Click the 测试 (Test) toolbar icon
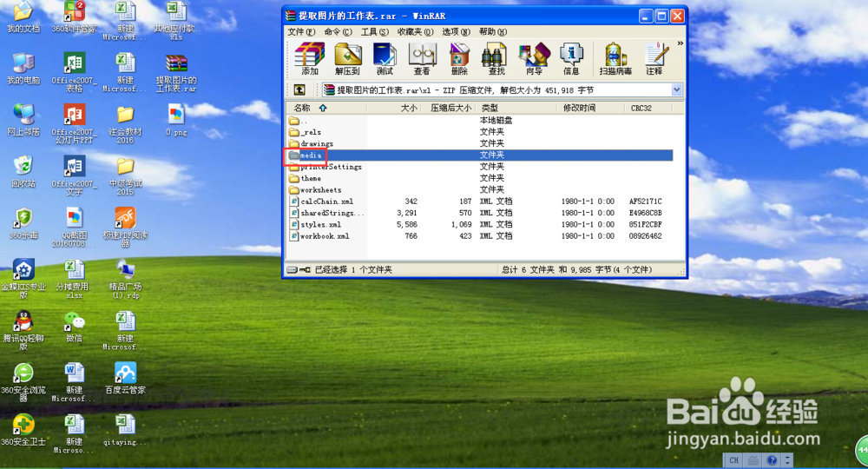The width and height of the screenshot is (868, 469). (385, 59)
